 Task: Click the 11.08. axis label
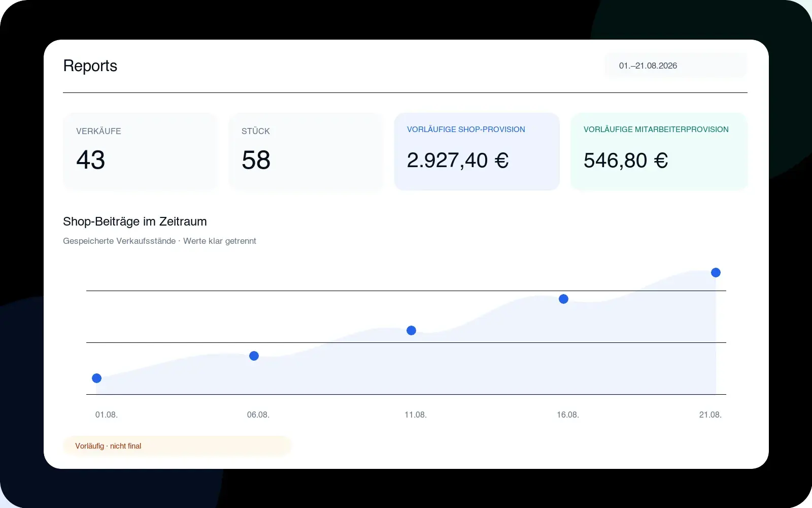[x=416, y=415]
